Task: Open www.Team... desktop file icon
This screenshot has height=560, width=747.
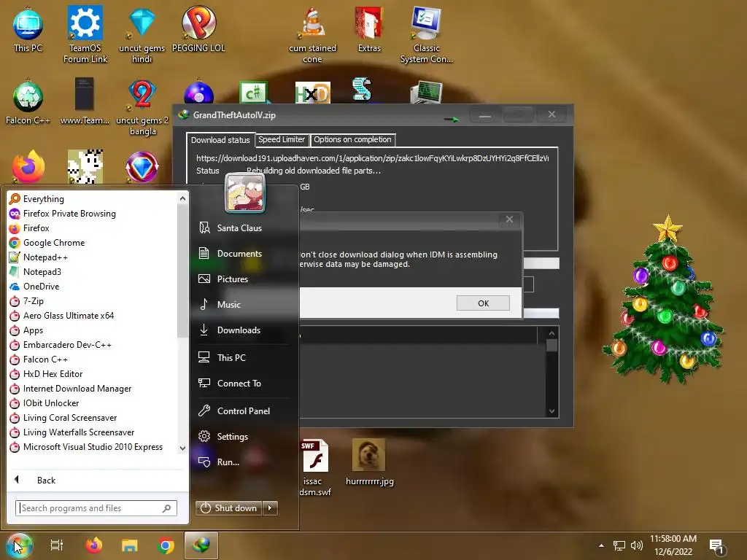Action: click(85, 102)
